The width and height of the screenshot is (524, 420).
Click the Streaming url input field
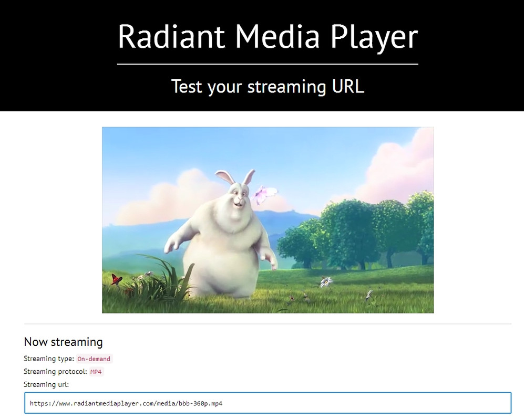click(268, 403)
